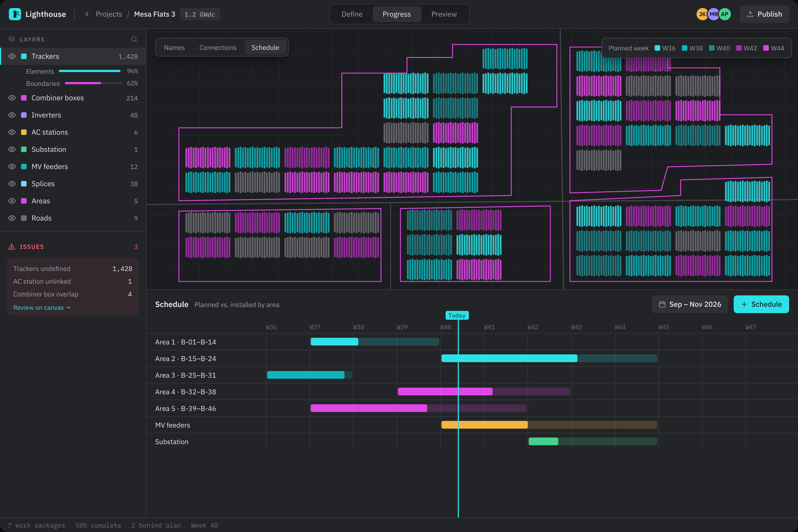Screen dimensions: 798x532
Task: Click the back chevron beside Projects
Action: click(x=87, y=14)
